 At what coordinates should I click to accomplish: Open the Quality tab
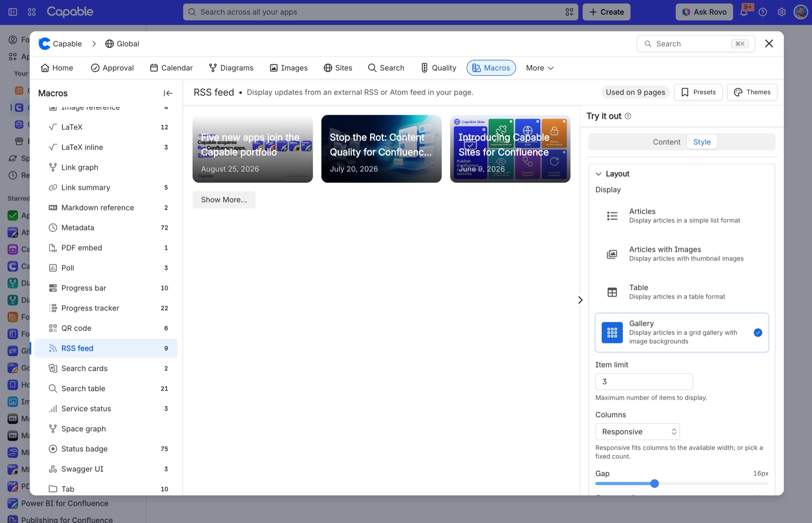438,68
